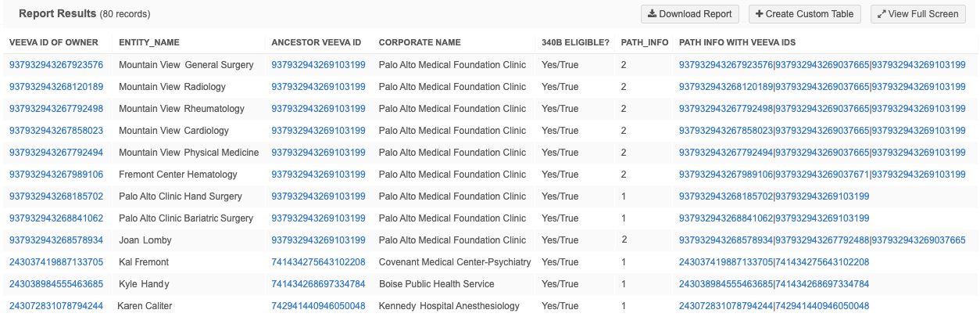Click the 340B Eligible? column header
The image size is (980, 317).
coord(575,42)
